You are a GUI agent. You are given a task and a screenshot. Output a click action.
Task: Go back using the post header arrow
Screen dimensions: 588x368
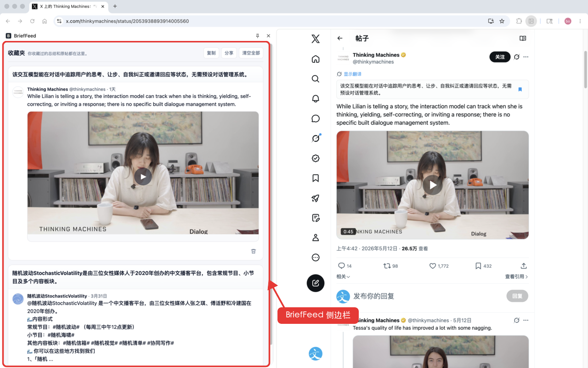340,38
